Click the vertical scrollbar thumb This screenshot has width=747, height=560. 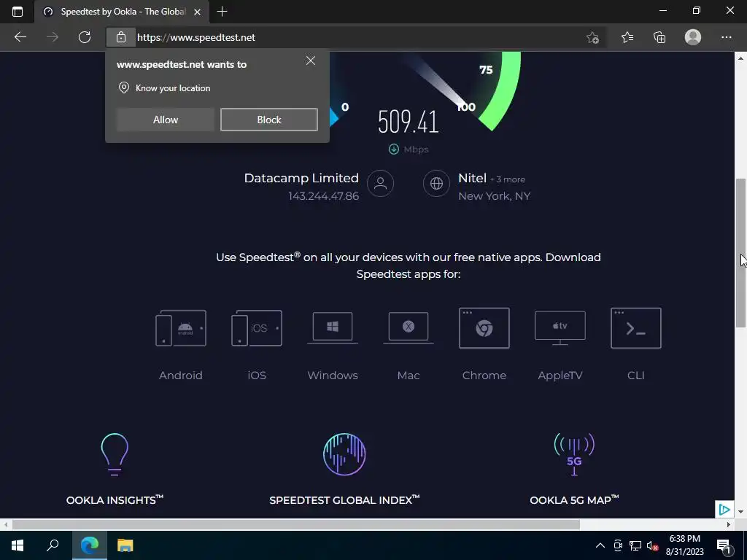pyautogui.click(x=740, y=253)
